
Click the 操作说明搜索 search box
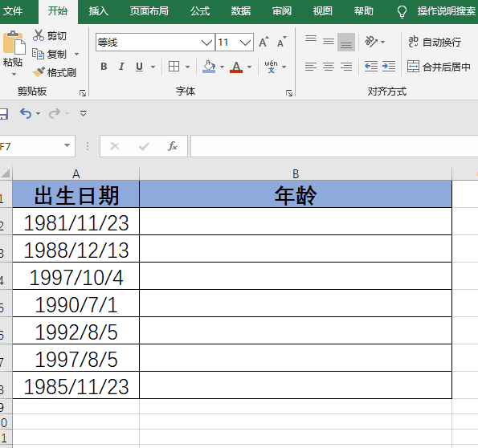pos(447,11)
